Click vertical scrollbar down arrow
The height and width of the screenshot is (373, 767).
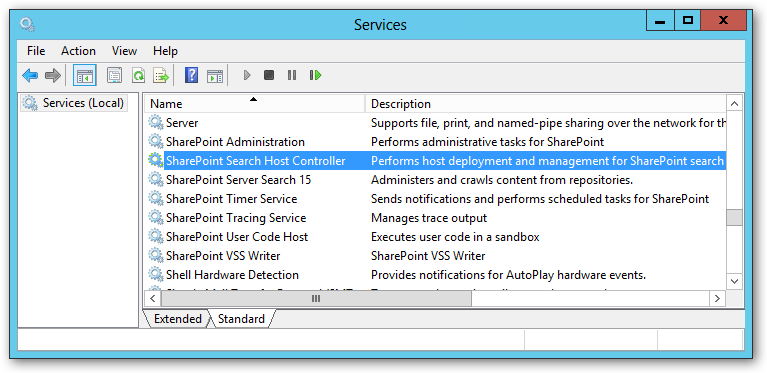pyautogui.click(x=734, y=281)
